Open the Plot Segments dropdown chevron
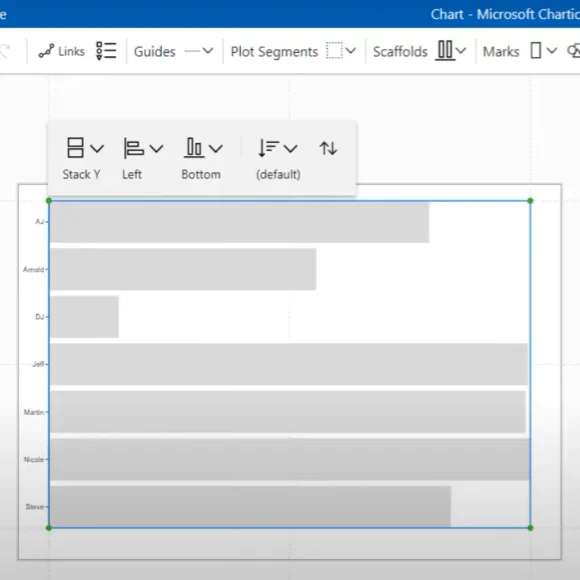Viewport: 580px width, 580px height. [351, 51]
